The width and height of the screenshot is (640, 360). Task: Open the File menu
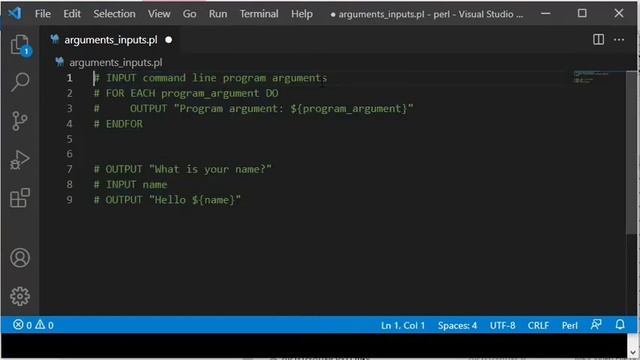click(43, 14)
